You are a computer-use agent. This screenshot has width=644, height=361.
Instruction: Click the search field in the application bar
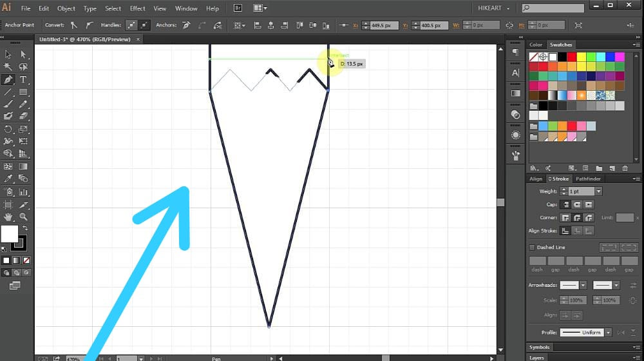553,8
